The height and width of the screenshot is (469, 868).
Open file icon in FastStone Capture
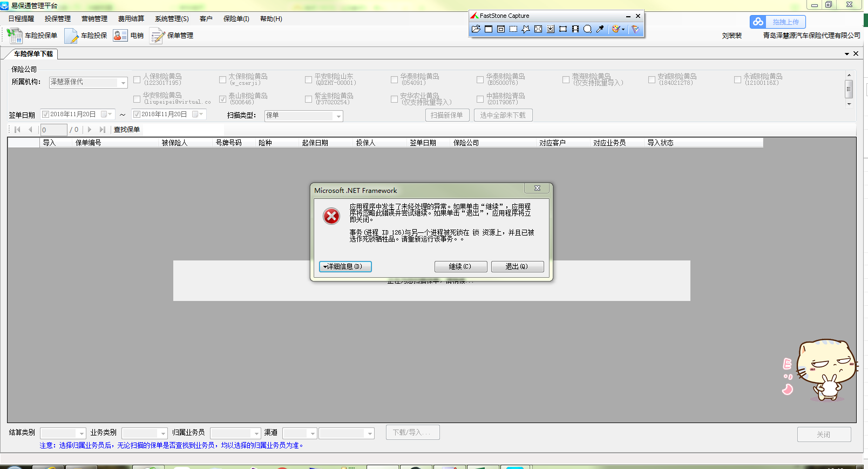click(476, 29)
